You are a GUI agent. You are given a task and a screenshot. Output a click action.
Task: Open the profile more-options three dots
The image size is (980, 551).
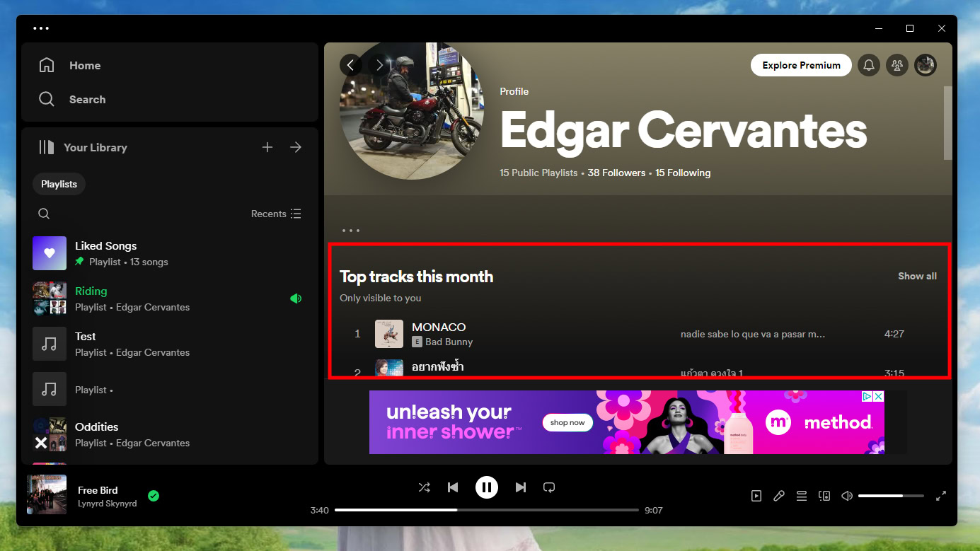(351, 231)
